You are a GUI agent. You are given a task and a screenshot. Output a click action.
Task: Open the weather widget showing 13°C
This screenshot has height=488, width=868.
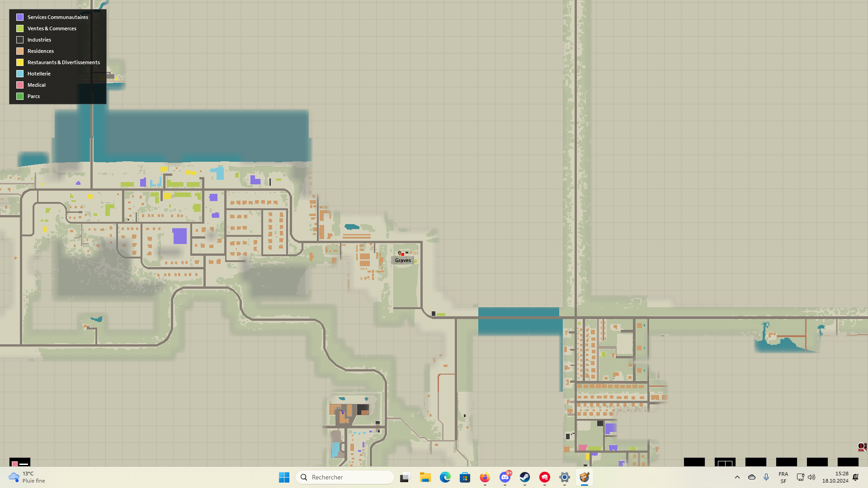(27, 477)
